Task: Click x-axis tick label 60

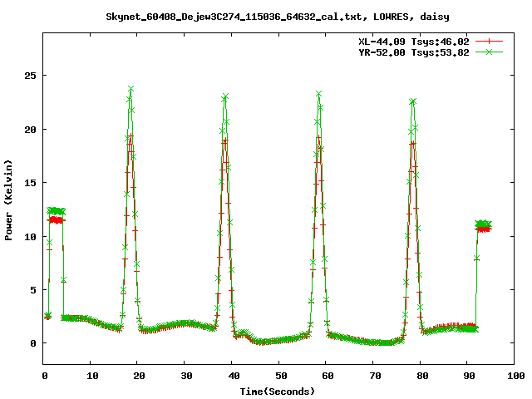Action: [x=328, y=376]
